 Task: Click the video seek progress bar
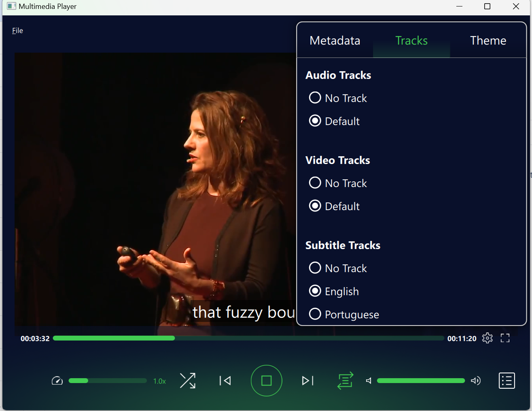coord(248,338)
